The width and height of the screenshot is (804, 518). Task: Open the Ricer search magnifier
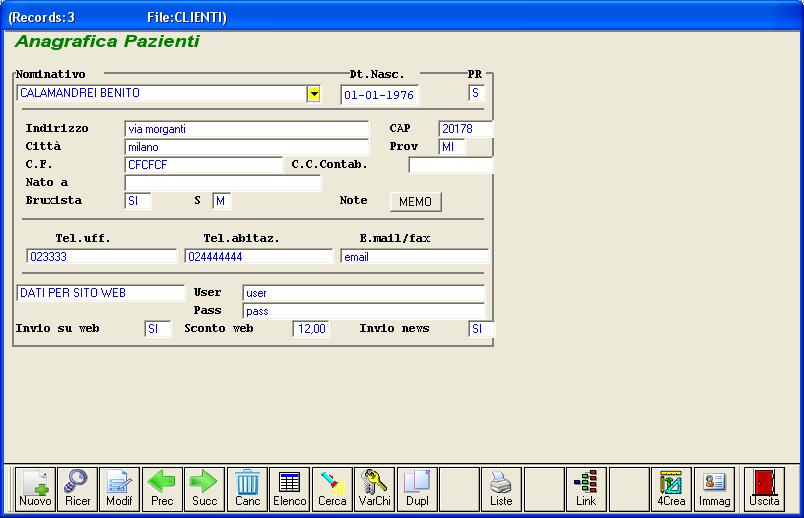pyautogui.click(x=77, y=489)
